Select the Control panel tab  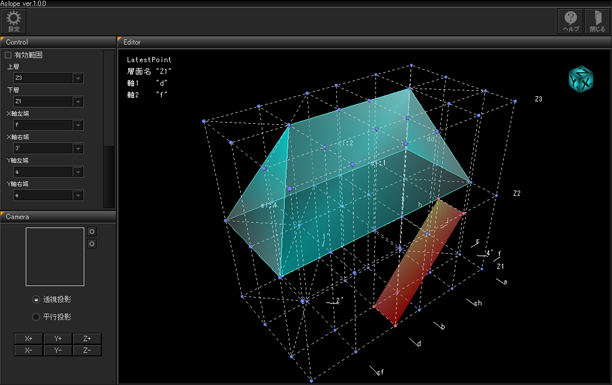58,42
